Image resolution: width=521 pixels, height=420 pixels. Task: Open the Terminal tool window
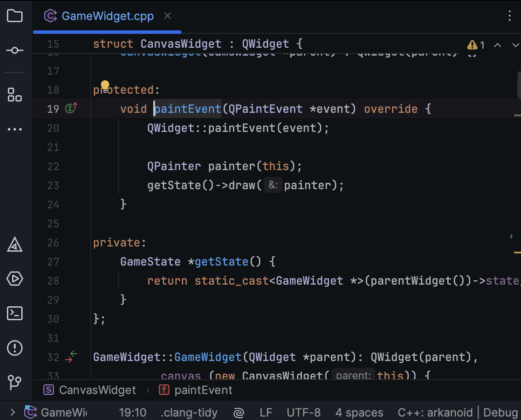pos(15,313)
